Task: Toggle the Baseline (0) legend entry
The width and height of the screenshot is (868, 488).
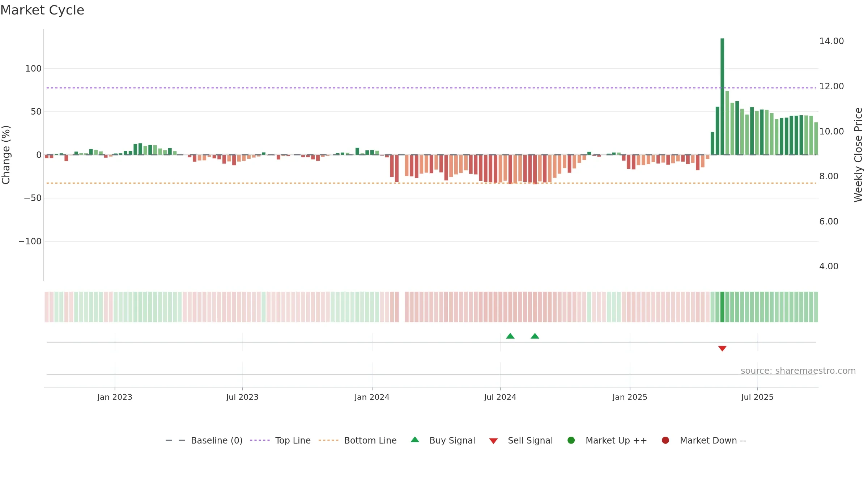Action: click(204, 440)
